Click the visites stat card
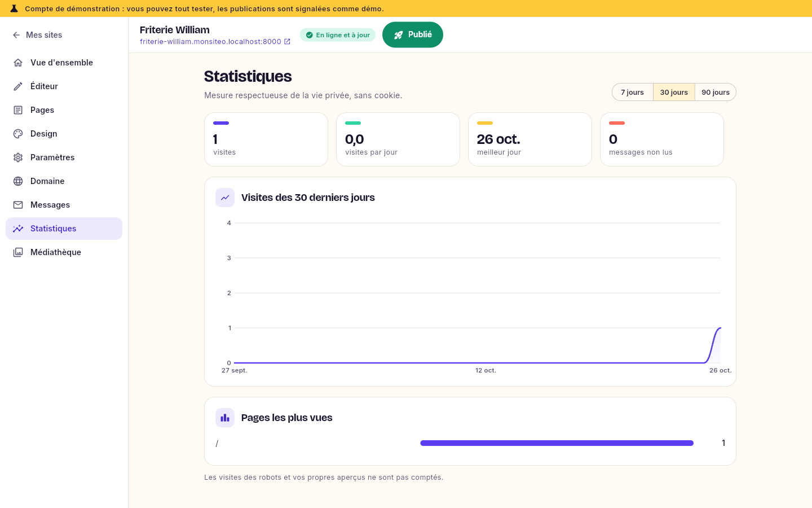This screenshot has height=508, width=812. [x=266, y=139]
